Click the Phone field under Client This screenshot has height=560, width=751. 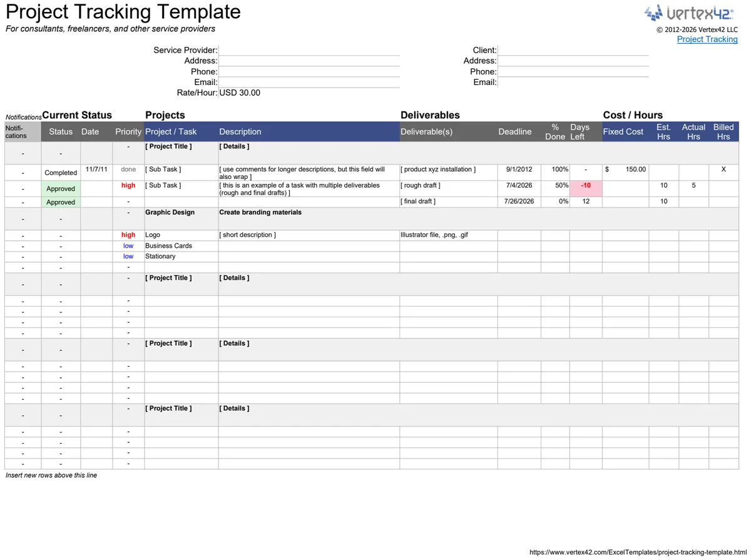(x=573, y=71)
